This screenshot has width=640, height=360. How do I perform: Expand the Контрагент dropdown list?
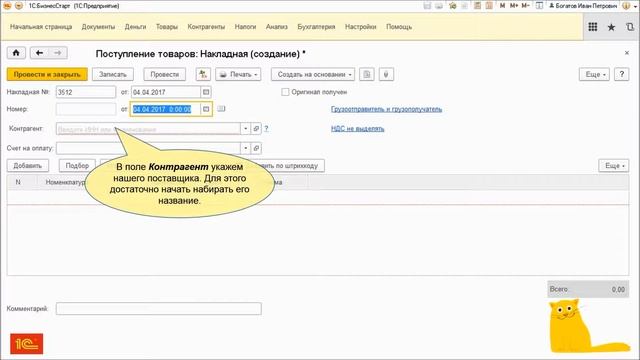245,129
